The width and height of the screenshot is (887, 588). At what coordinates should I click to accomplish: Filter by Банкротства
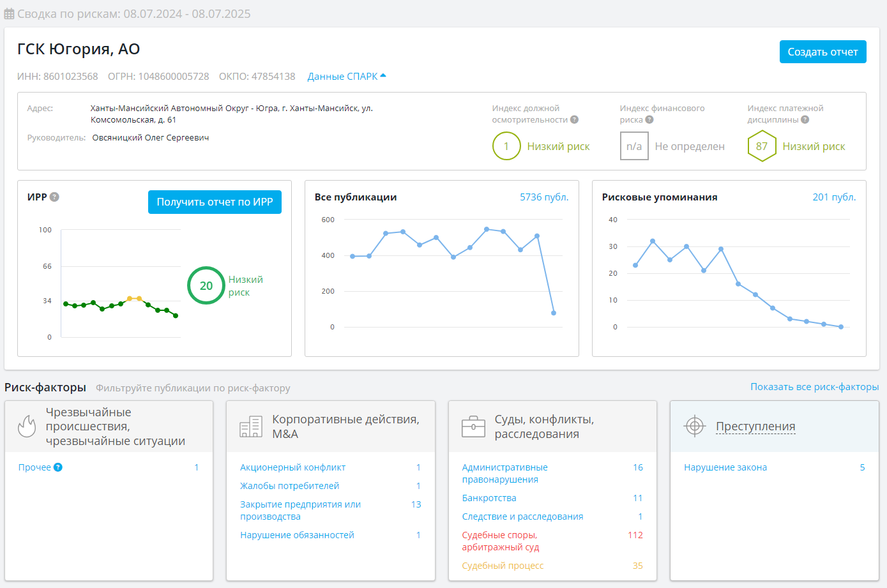coord(489,498)
